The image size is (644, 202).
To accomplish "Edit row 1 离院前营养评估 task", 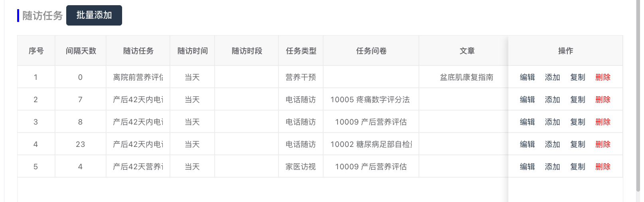I will (527, 77).
